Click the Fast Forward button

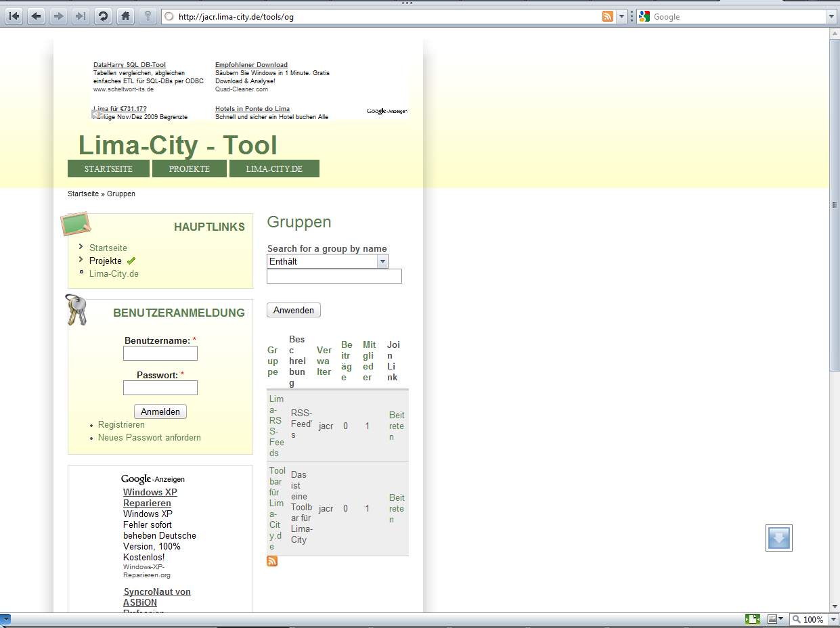(80, 16)
